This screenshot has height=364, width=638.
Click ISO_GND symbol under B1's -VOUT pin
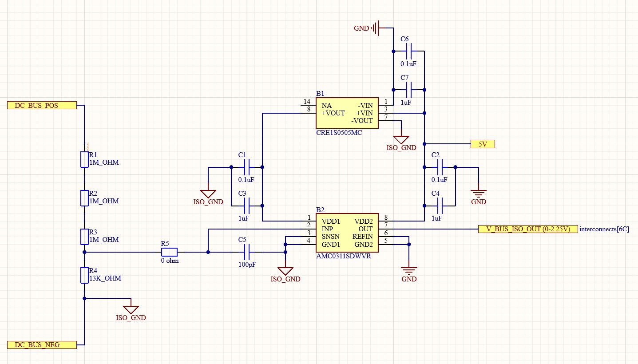coord(401,139)
